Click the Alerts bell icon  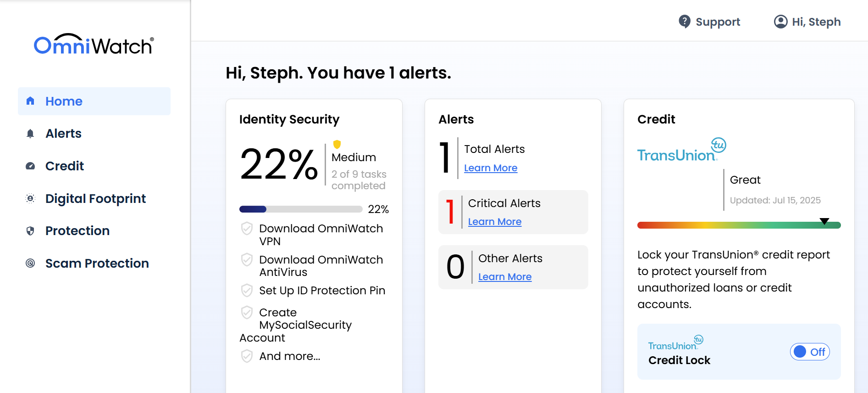tap(30, 134)
